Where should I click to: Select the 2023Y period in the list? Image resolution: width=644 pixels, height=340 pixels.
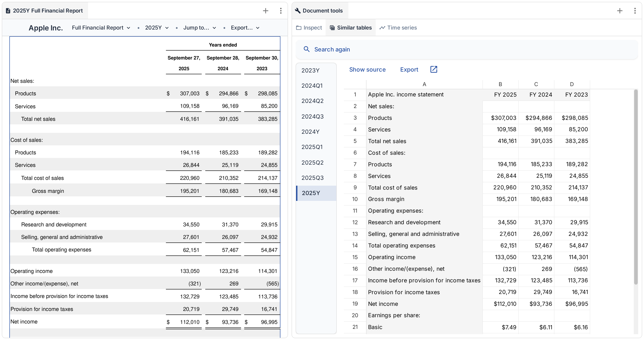pyautogui.click(x=316, y=70)
